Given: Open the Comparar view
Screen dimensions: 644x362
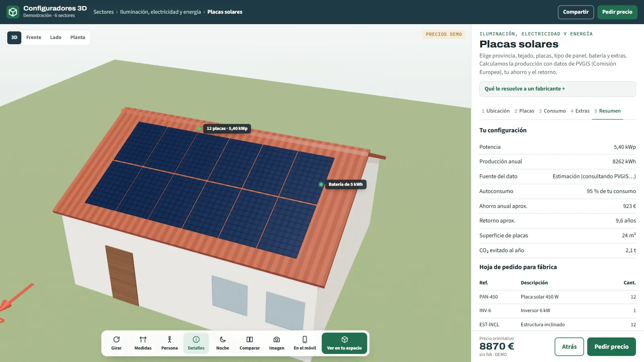Looking at the screenshot, I should [250, 343].
